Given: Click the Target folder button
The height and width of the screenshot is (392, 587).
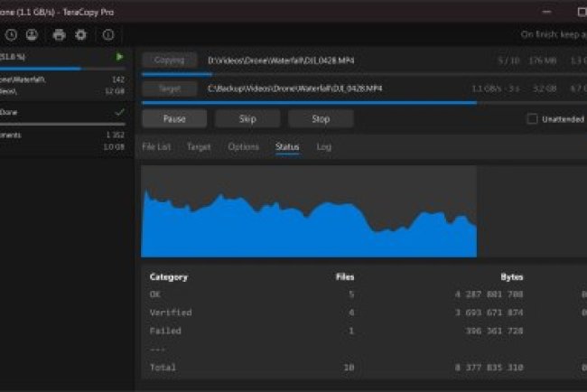Looking at the screenshot, I should (170, 89).
